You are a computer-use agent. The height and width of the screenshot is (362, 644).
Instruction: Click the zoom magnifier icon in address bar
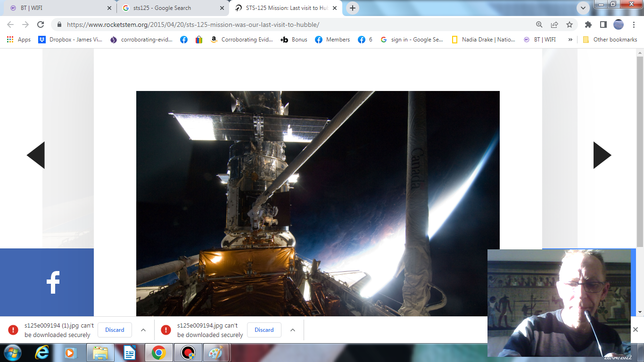[539, 25]
